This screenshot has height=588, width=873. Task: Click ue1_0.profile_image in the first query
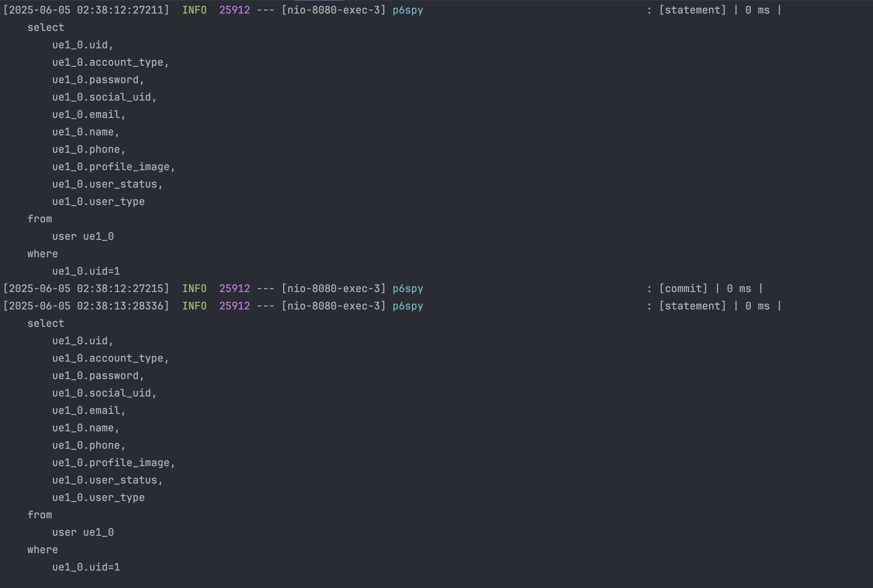pyautogui.click(x=113, y=167)
